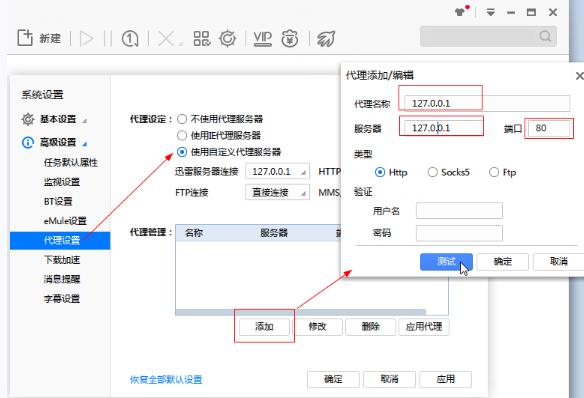Open 下载加速 settings page
This screenshot has height=398, width=584.
[62, 260]
